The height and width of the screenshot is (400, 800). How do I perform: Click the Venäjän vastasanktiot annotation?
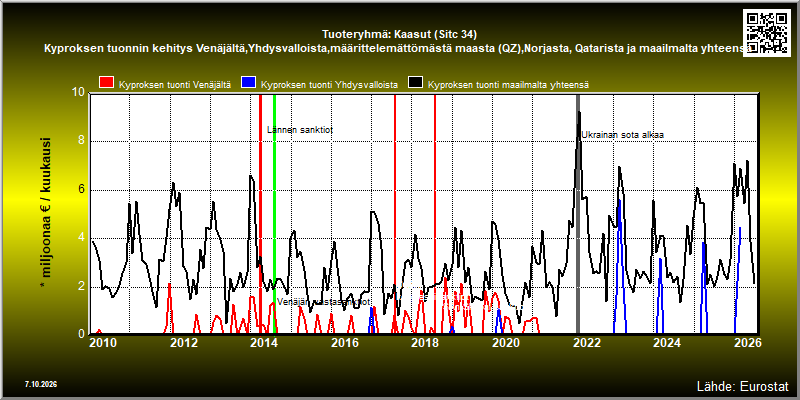323,302
